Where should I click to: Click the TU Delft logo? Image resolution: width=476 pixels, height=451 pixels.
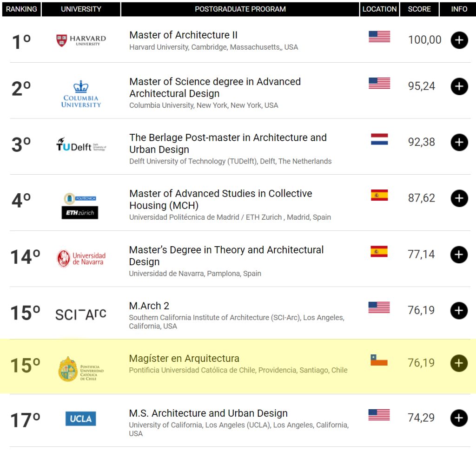tap(81, 144)
